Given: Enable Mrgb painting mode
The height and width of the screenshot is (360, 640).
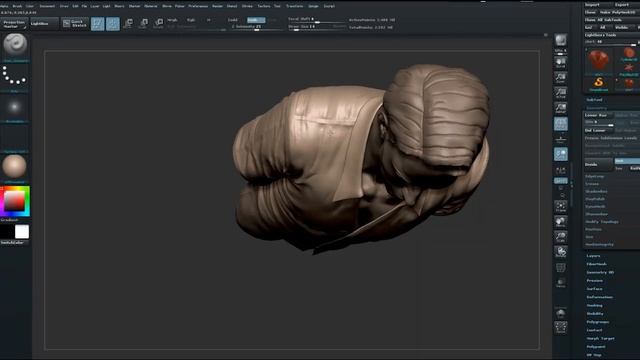Looking at the screenshot, I should tap(173, 20).
